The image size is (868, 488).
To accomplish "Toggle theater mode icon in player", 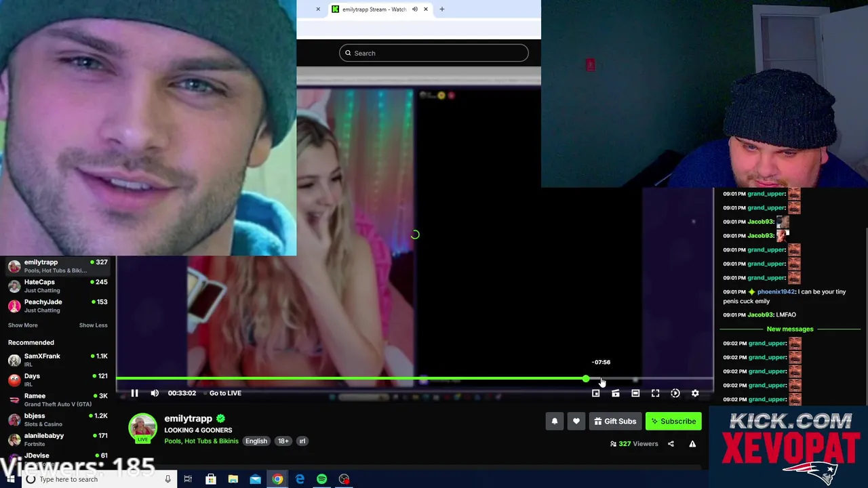I will (635, 393).
